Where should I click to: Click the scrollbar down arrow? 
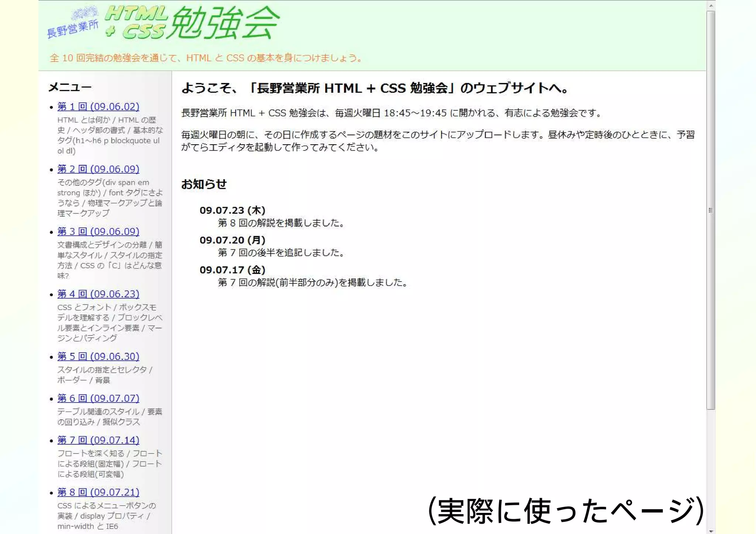click(x=711, y=531)
